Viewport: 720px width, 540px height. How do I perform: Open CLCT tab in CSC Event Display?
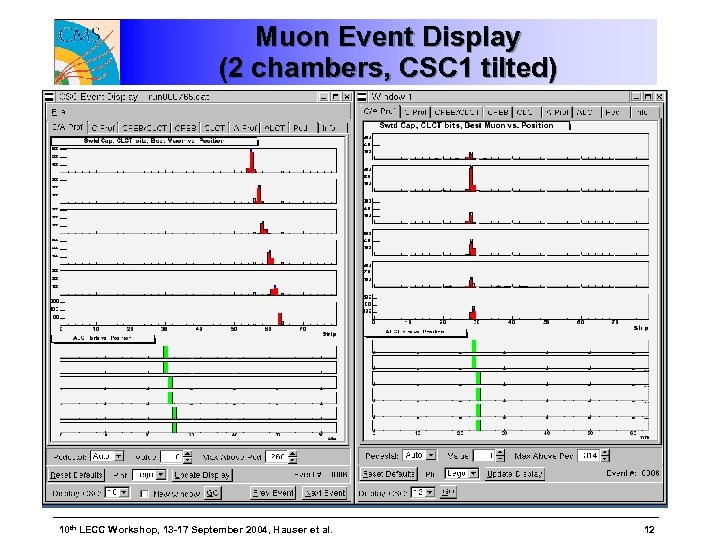(x=214, y=128)
